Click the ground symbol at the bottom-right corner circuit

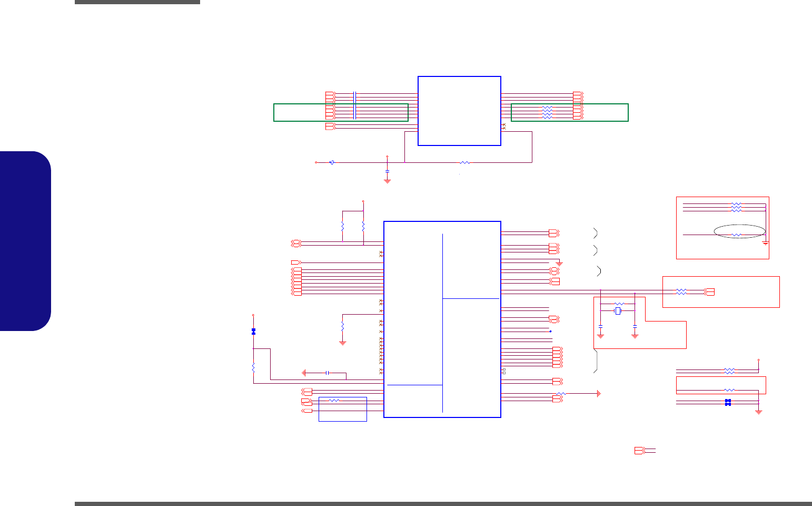(x=758, y=412)
